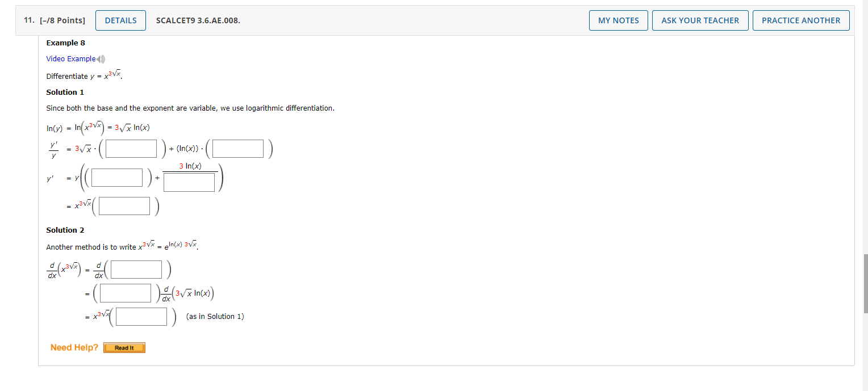Click the first d/dx answer box in Solution 2
Viewport: 868px width, 391px height.
[x=136, y=269]
